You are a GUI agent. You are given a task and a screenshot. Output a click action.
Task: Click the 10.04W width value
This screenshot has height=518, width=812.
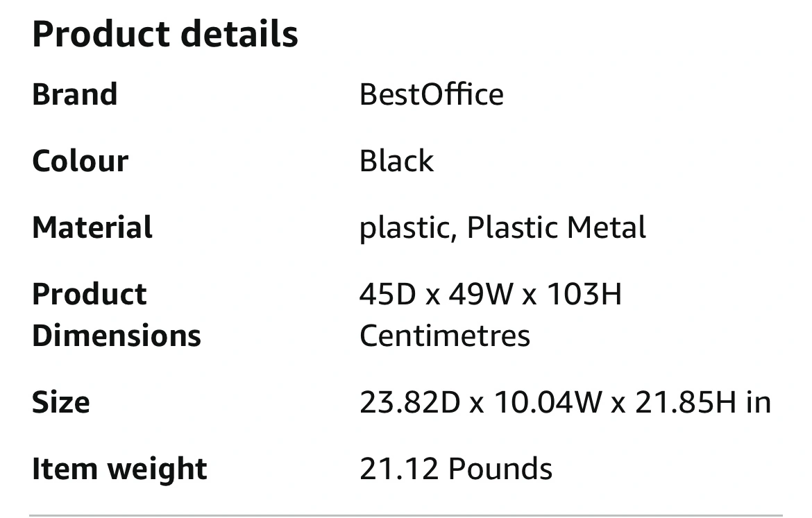pos(547,402)
